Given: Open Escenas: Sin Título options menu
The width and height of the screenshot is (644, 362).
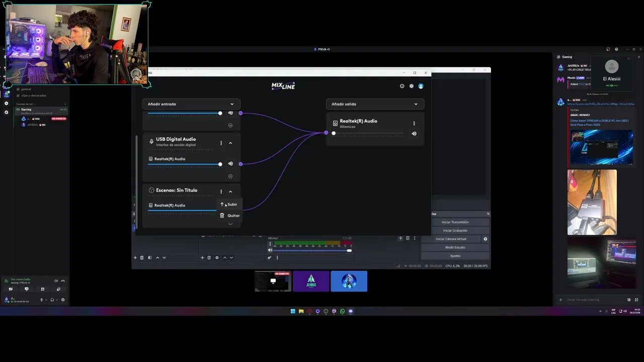Looking at the screenshot, I should [221, 192].
